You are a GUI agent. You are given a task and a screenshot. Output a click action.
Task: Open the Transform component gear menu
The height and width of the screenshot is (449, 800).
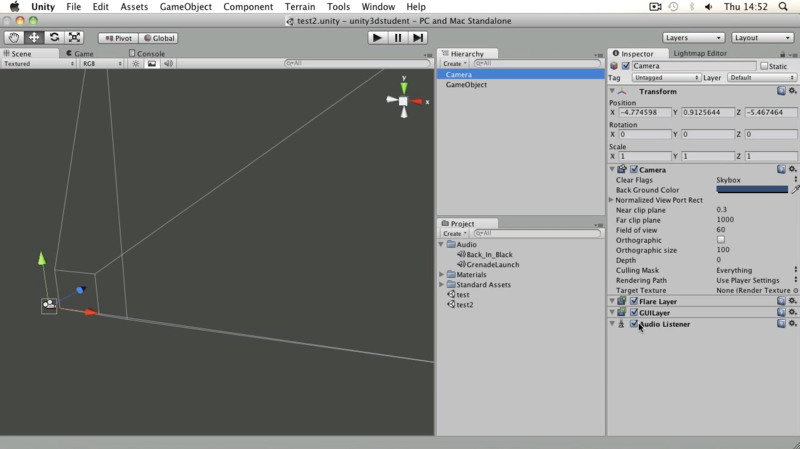click(x=792, y=91)
